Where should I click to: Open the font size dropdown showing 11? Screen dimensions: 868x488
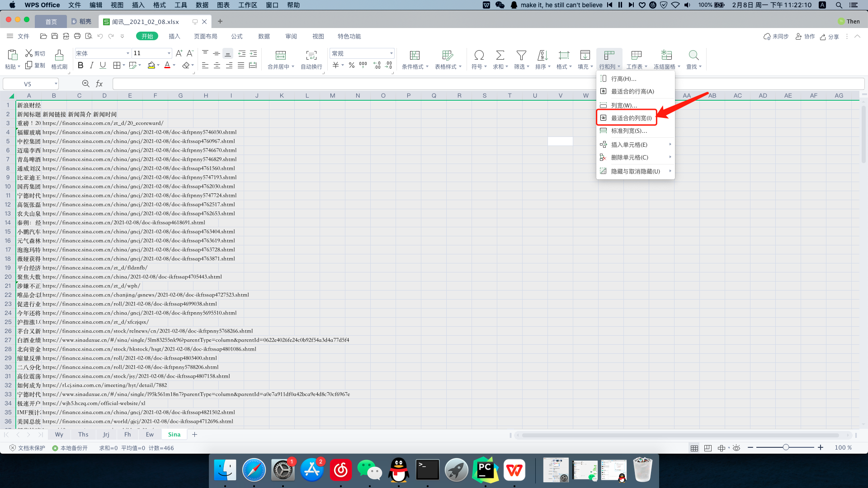pos(169,53)
